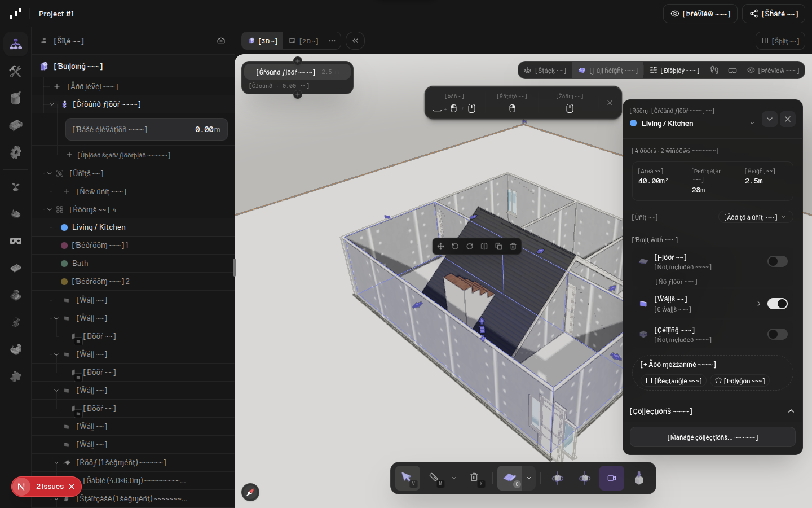This screenshot has width=812, height=508.
Task: Click the camera snapshot icon beside Site
Action: point(221,41)
